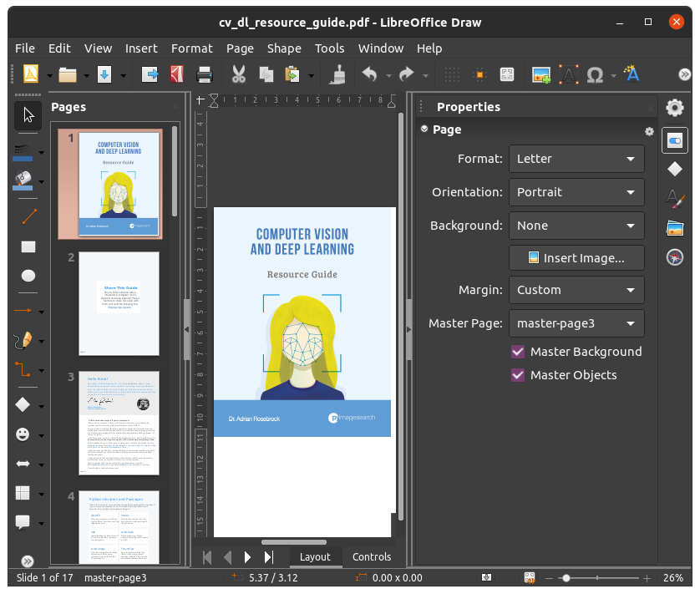Uncheck the Master Objects checkbox

[x=518, y=375]
